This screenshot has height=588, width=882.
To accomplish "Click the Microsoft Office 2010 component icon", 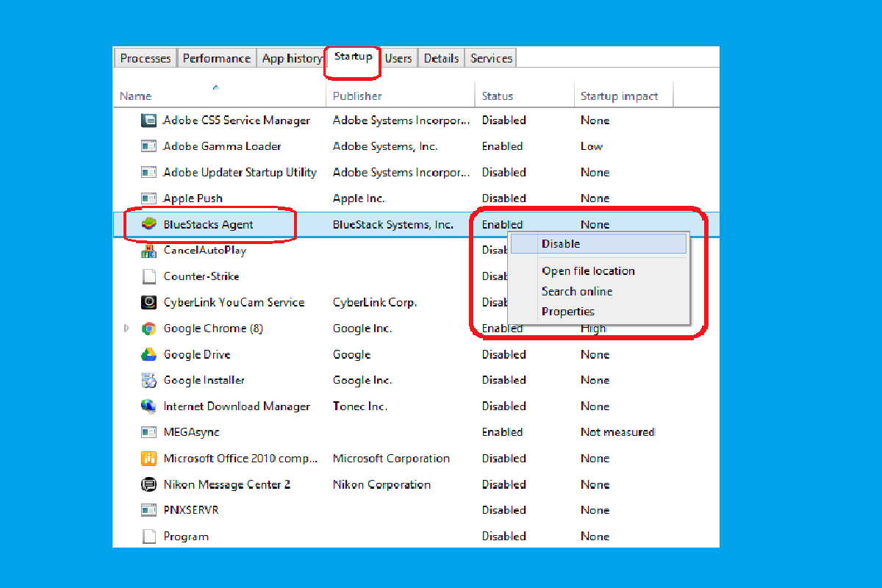I will coord(148,459).
